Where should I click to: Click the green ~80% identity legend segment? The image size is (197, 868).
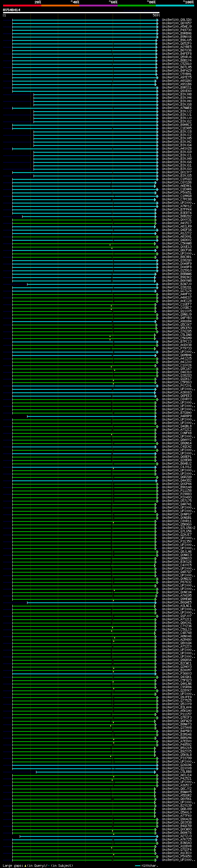(x=137, y=6)
